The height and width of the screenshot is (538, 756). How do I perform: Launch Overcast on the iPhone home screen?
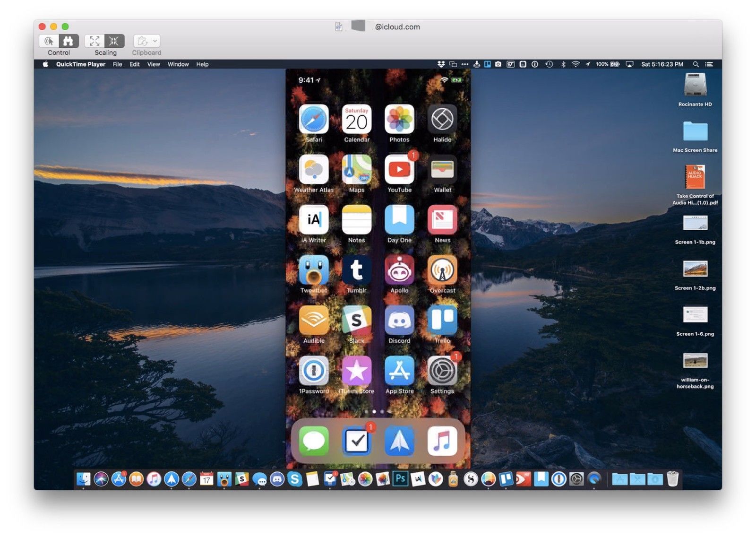click(442, 271)
